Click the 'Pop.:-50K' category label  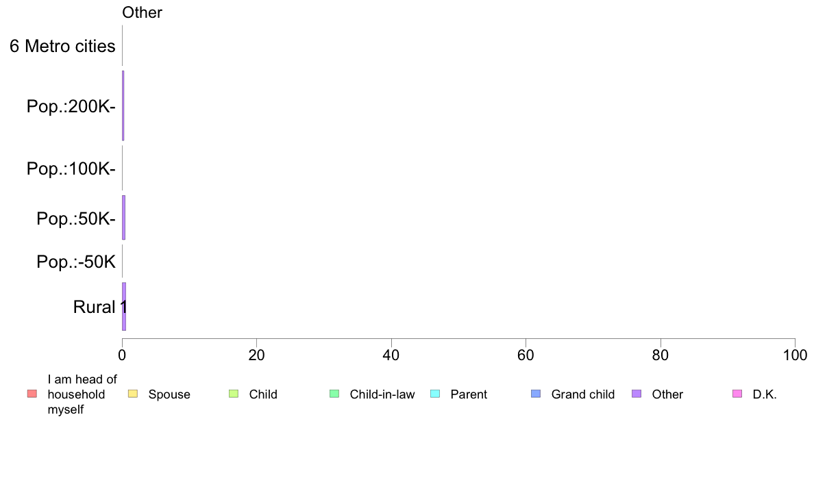(x=76, y=262)
